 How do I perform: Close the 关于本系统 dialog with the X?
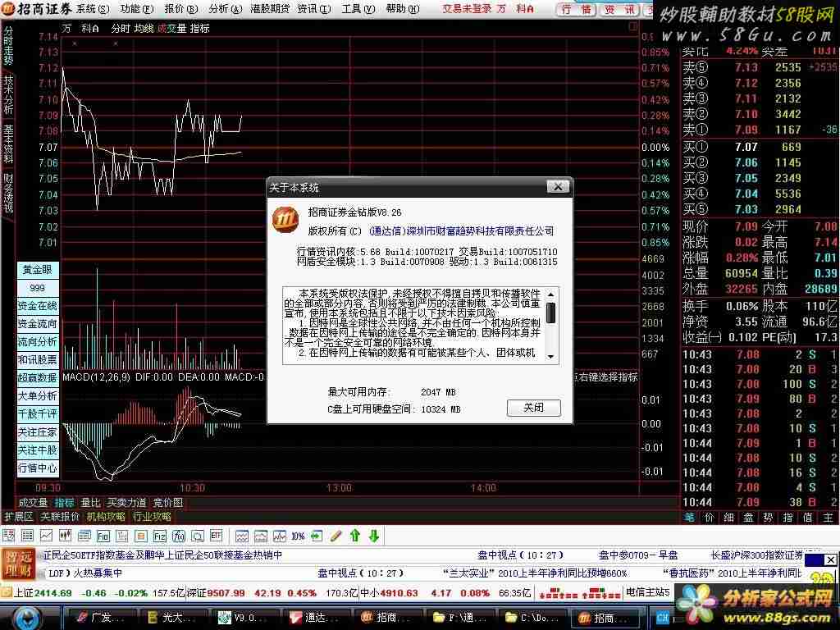tap(558, 186)
